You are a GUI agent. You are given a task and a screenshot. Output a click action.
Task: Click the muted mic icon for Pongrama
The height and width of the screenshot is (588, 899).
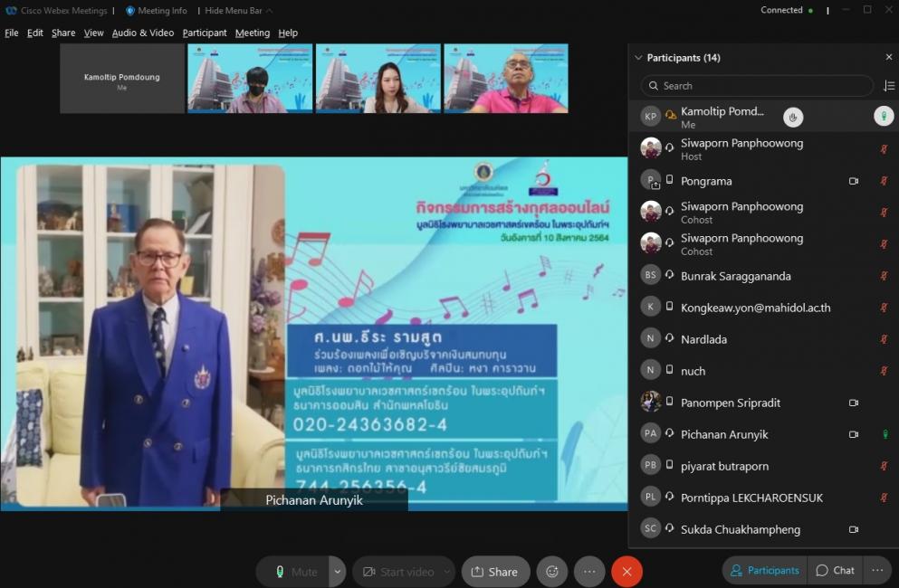[885, 181]
